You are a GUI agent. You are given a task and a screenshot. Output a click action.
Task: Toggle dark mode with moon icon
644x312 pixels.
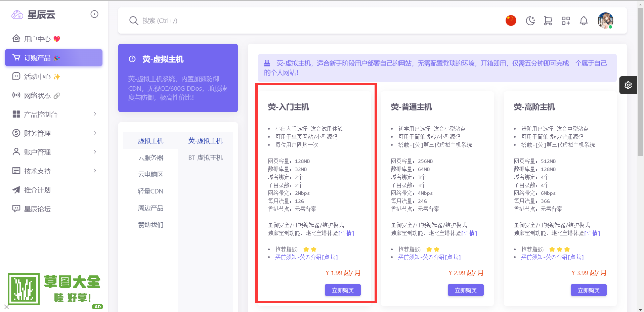pyautogui.click(x=530, y=21)
